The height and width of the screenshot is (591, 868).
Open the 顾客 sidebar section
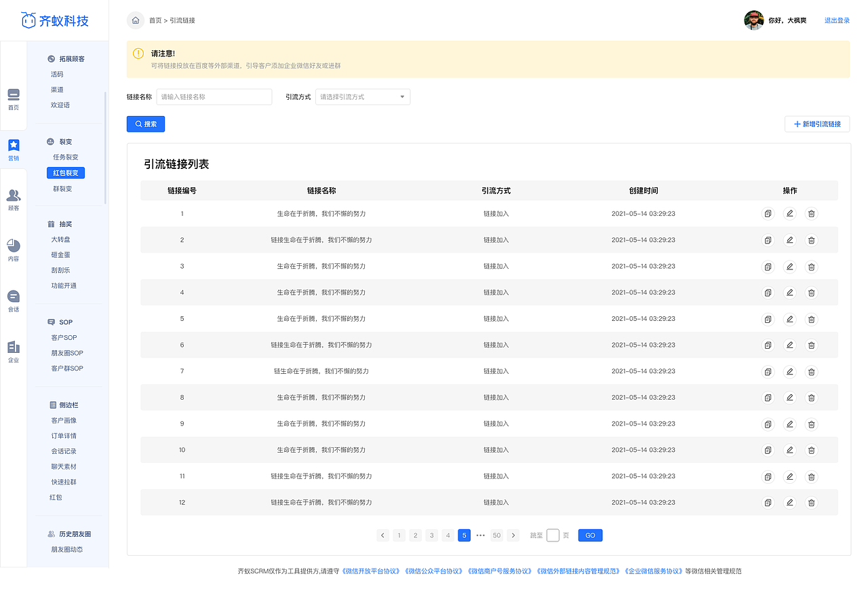14,200
